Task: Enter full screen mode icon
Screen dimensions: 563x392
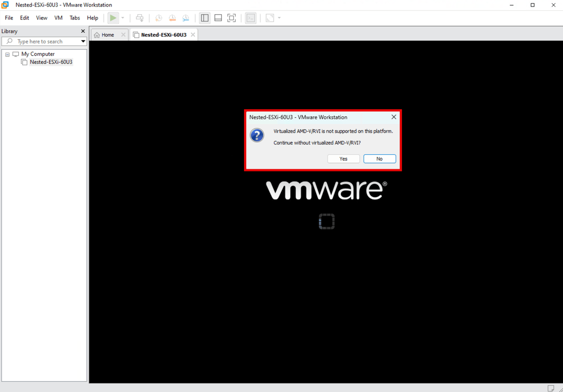Action: click(x=231, y=18)
